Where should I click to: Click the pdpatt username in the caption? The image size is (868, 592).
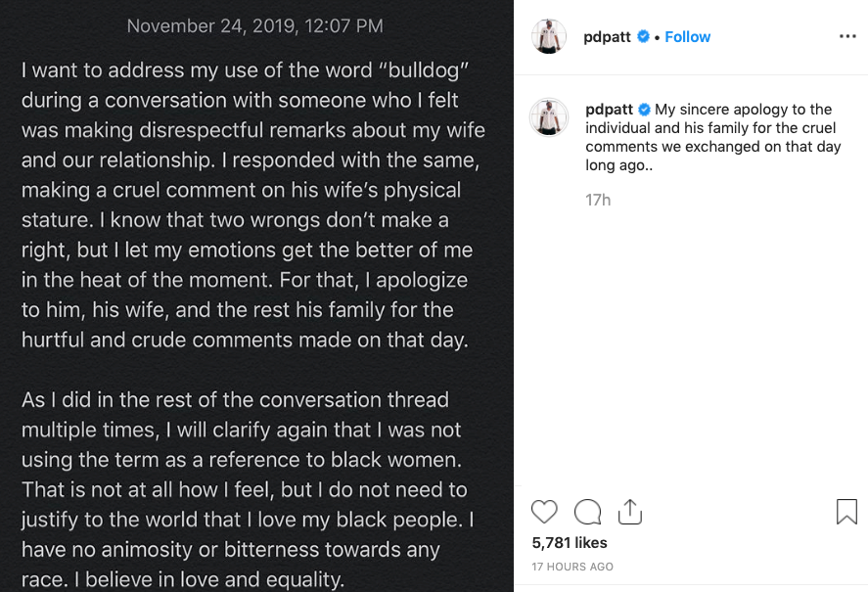coord(609,110)
